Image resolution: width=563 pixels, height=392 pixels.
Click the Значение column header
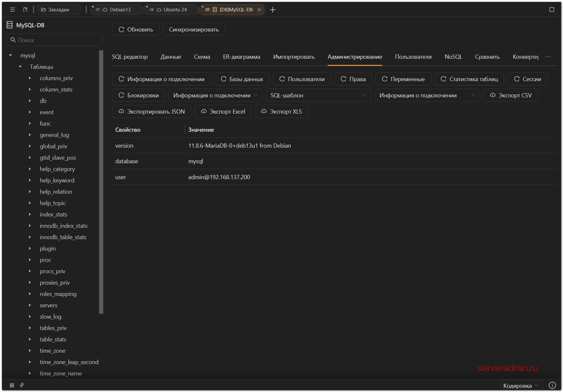(x=201, y=130)
